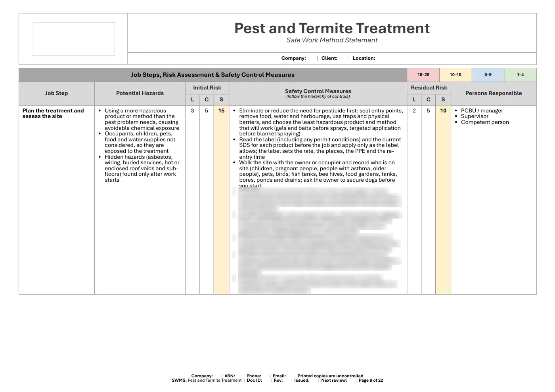Click the "Safe Work Method Statement" subtitle
The width and height of the screenshot is (555, 392).
pos(332,40)
